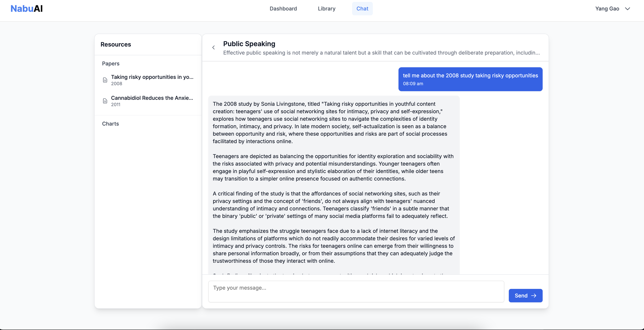Open the Yang Gao account dropdown

pyautogui.click(x=607, y=9)
